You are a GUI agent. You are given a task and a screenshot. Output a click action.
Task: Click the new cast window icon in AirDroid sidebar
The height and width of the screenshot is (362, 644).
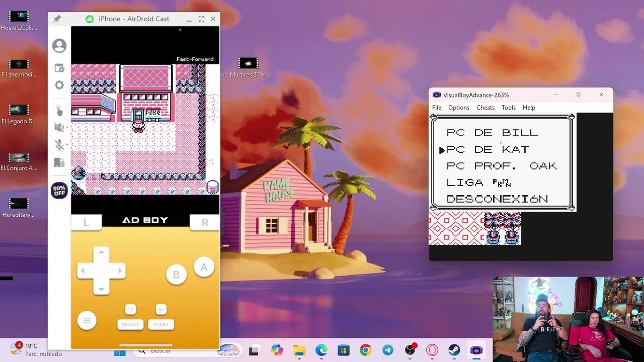[59, 68]
